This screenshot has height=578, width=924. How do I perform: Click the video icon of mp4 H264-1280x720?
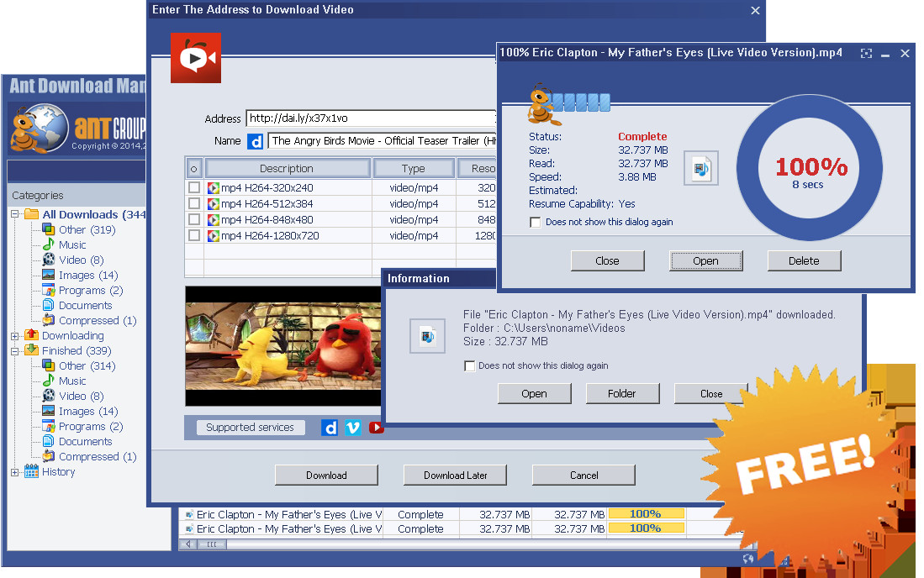214,235
